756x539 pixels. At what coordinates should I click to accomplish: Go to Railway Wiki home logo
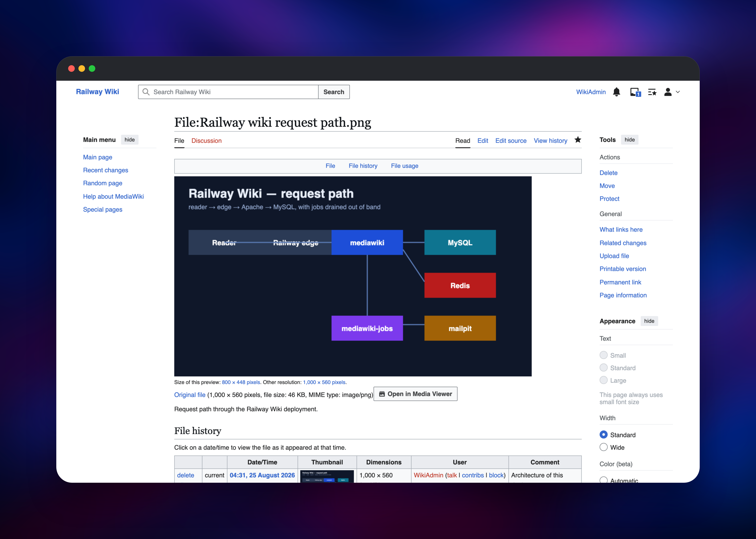coord(98,92)
